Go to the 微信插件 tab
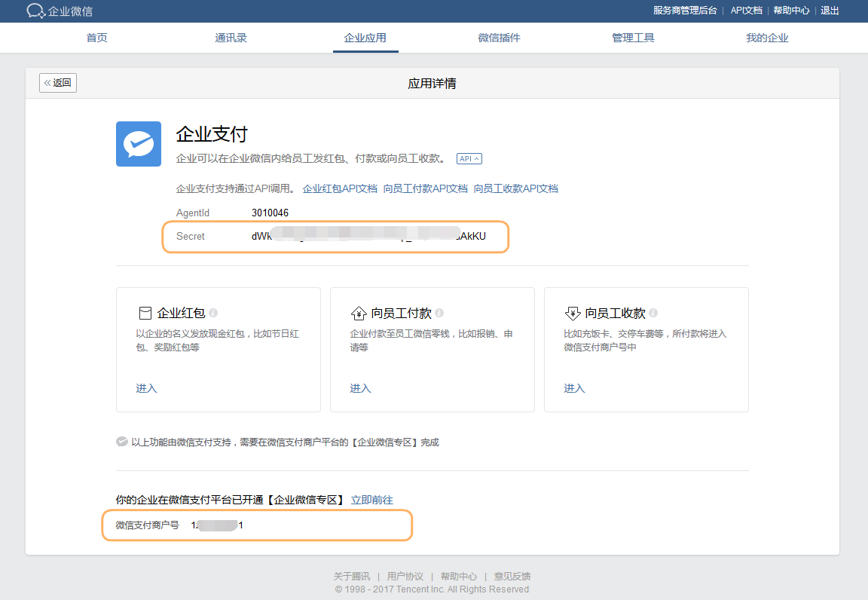Viewport: 868px width, 600px height. pos(500,38)
